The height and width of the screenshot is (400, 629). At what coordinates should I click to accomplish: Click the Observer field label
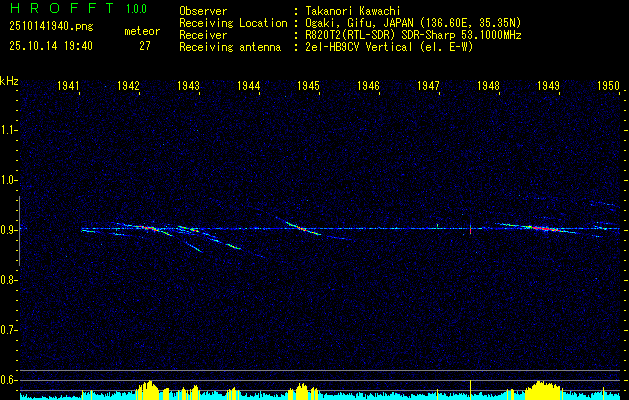[203, 11]
